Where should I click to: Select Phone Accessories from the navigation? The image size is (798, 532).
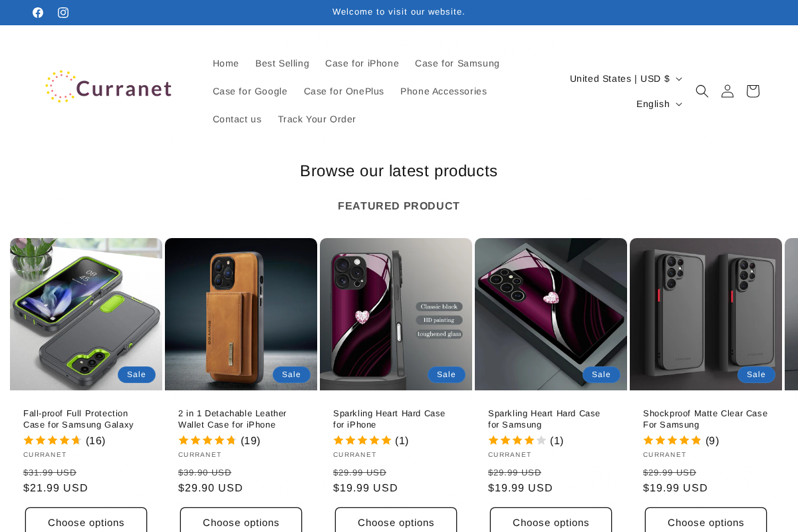coord(443,91)
